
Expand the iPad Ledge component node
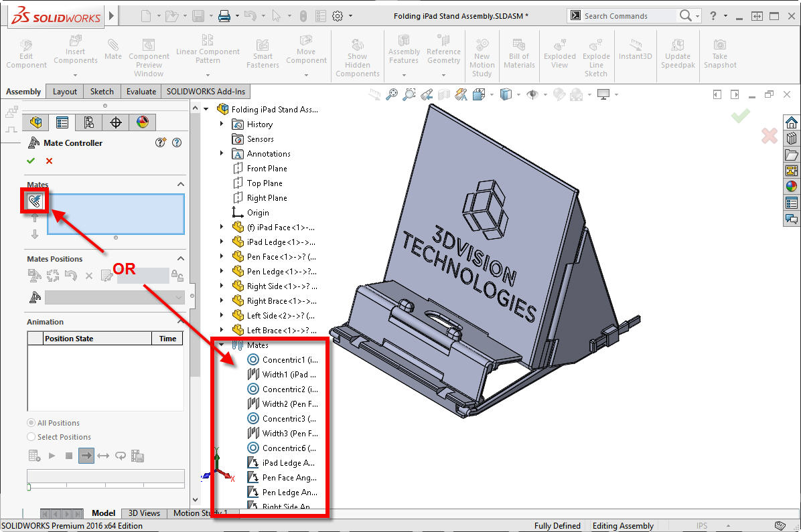point(222,242)
